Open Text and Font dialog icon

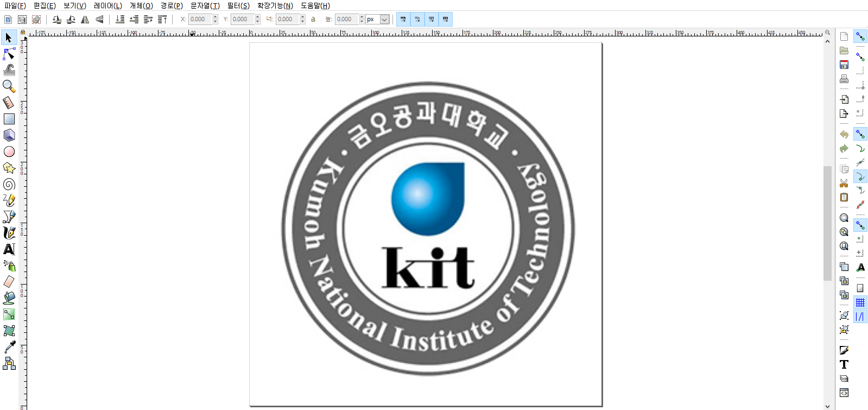(x=844, y=364)
